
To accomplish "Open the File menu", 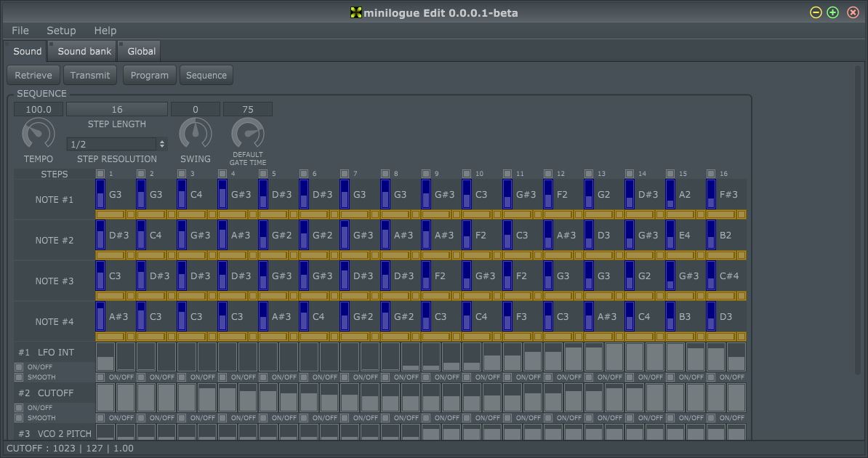I will tap(20, 31).
